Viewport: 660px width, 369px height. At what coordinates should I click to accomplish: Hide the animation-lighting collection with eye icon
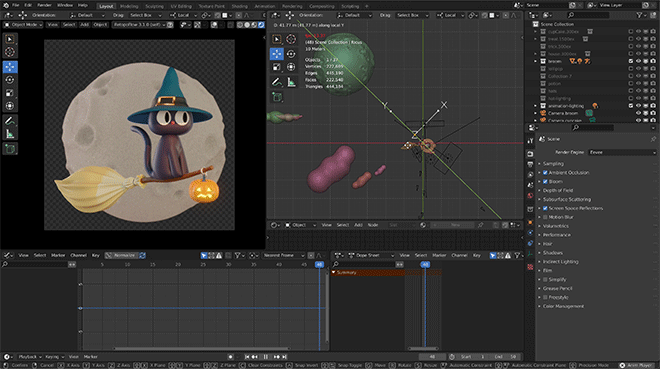pos(638,106)
